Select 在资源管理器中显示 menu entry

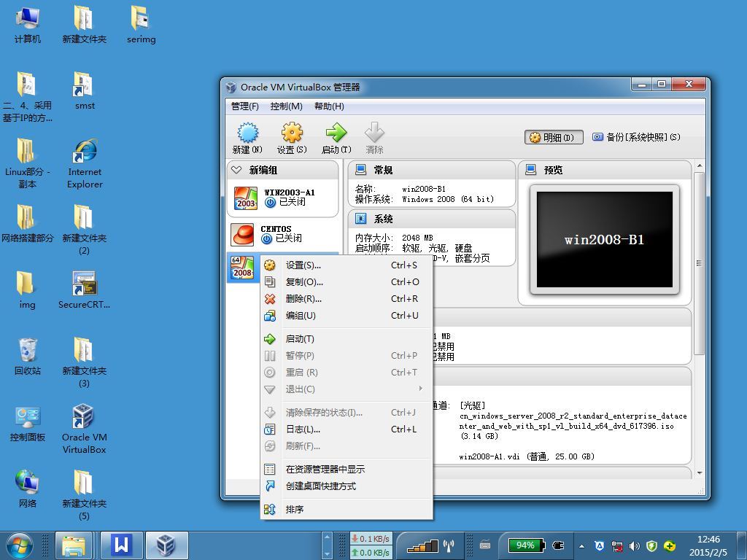click(347, 469)
